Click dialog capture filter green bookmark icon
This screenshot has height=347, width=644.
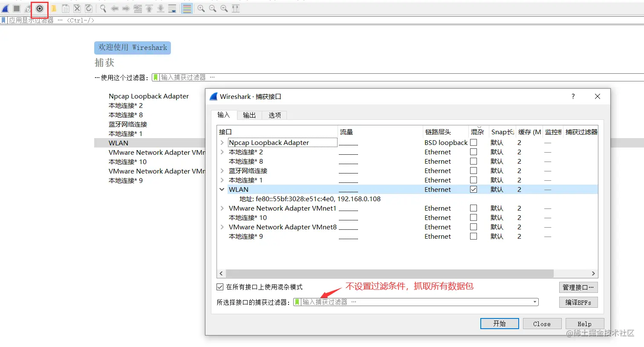click(297, 302)
